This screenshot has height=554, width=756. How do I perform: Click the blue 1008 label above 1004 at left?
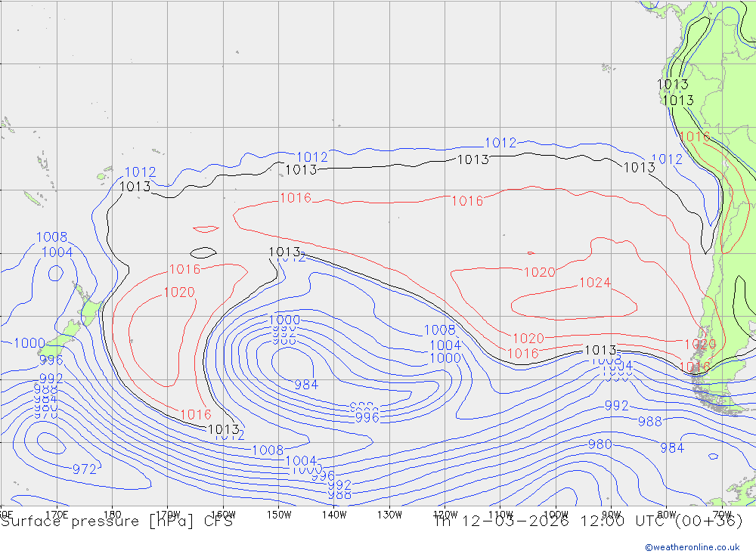coord(51,238)
